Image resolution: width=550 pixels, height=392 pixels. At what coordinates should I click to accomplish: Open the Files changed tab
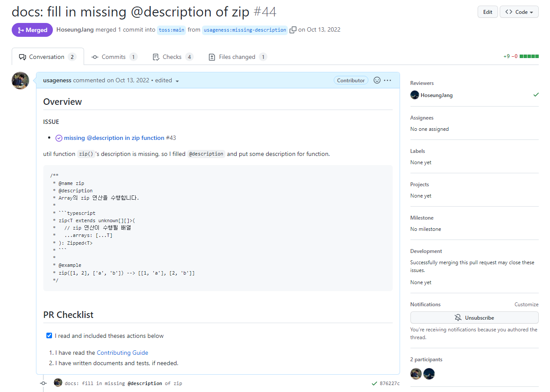(238, 57)
